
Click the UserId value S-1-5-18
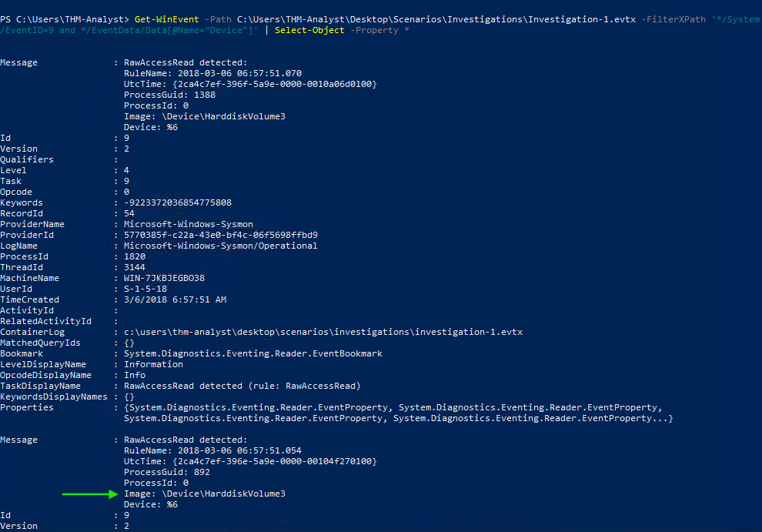145,289
